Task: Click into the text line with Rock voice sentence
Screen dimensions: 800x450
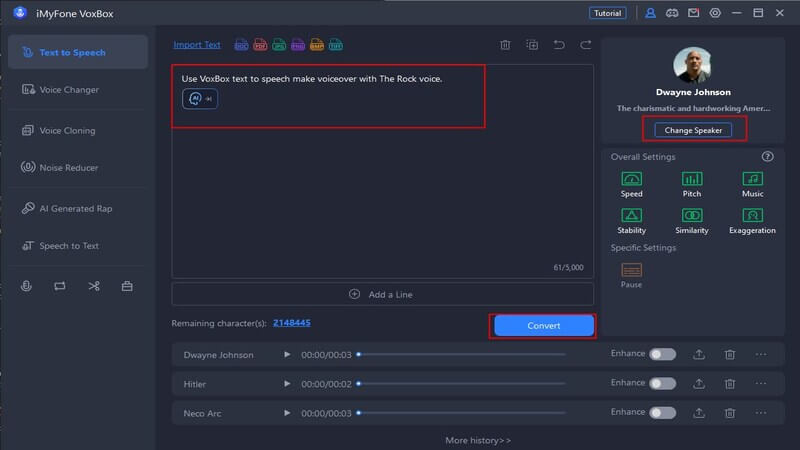Action: point(312,79)
